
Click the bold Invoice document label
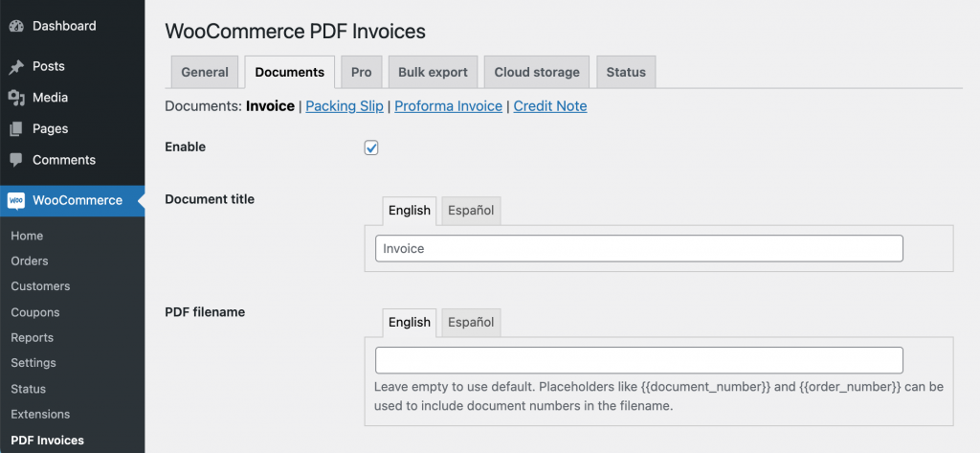click(270, 106)
